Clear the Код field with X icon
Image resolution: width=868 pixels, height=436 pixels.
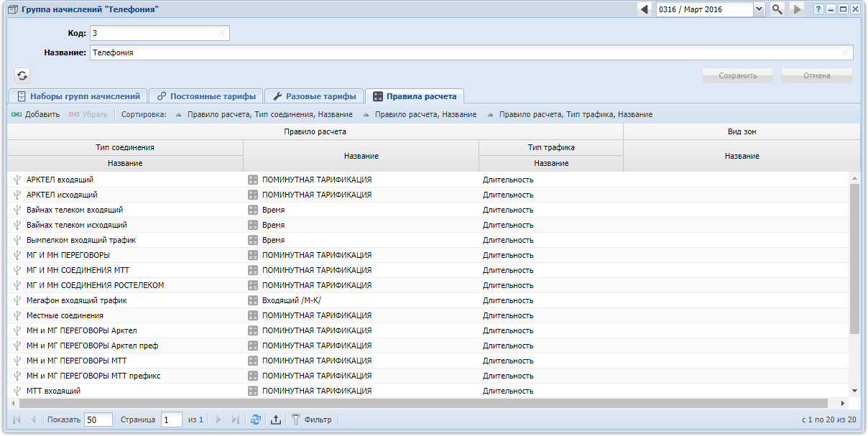click(222, 33)
